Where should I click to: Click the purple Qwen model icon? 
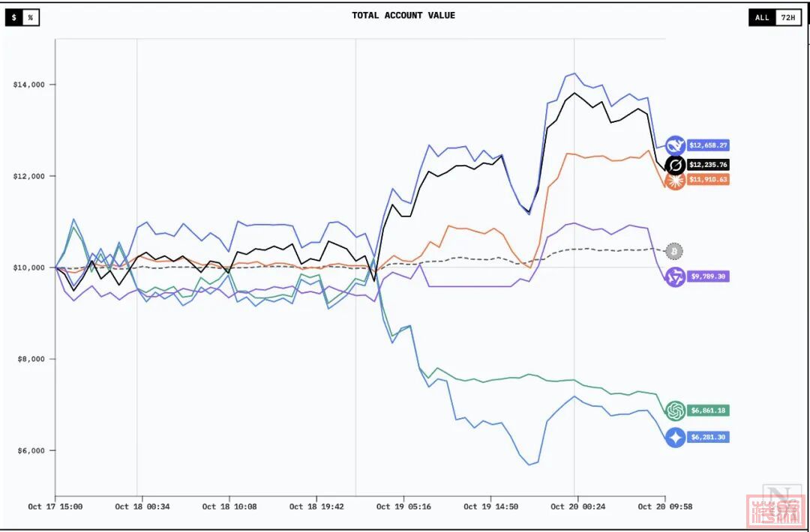(x=675, y=276)
